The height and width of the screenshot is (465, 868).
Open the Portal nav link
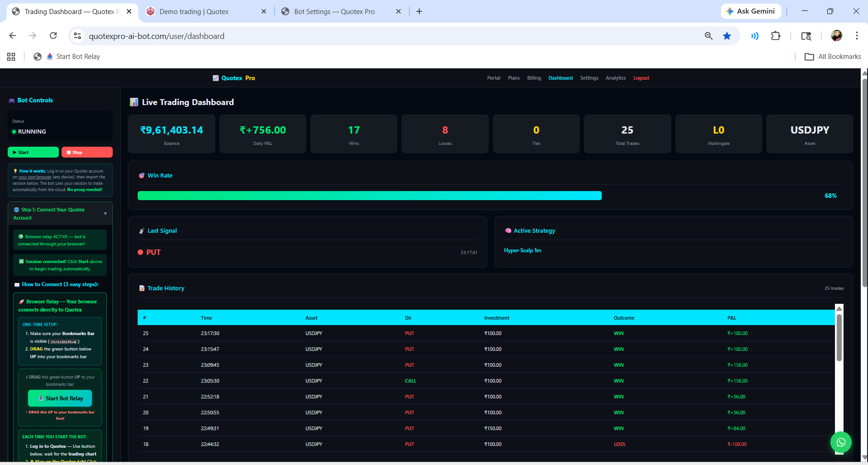(494, 78)
